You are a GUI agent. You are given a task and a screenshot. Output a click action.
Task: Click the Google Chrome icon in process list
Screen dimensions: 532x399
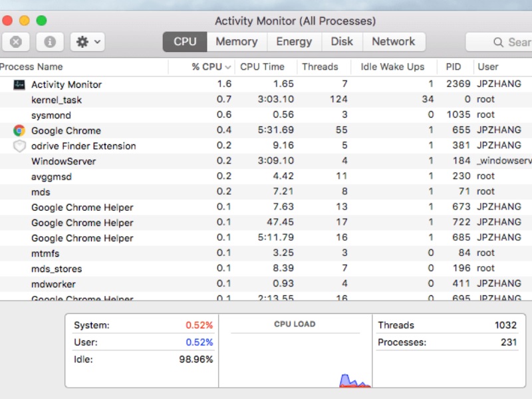tap(19, 130)
